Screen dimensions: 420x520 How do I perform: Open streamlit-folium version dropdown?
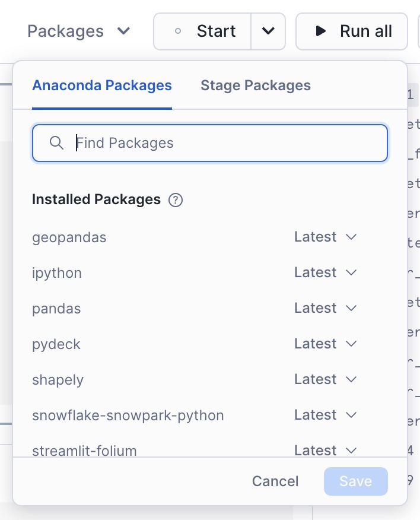[x=325, y=450]
